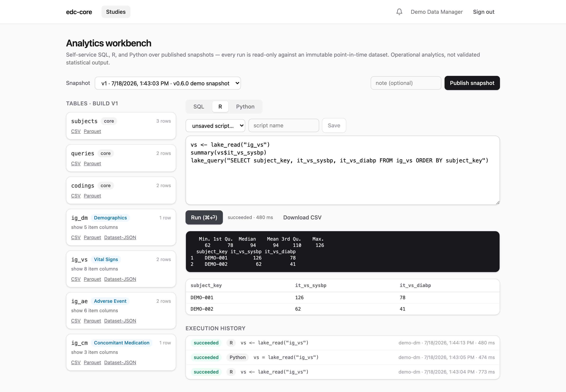Download queries table as CSV
This screenshot has height=392, width=566.
coord(76,163)
